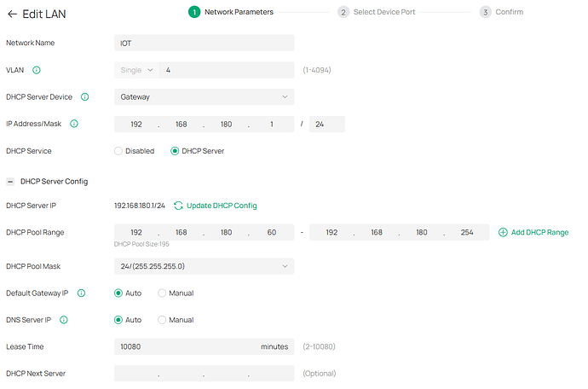Screen dimensions: 588x389
Task: Go back using the arrow beside Edit LAN
Action: coord(12,15)
